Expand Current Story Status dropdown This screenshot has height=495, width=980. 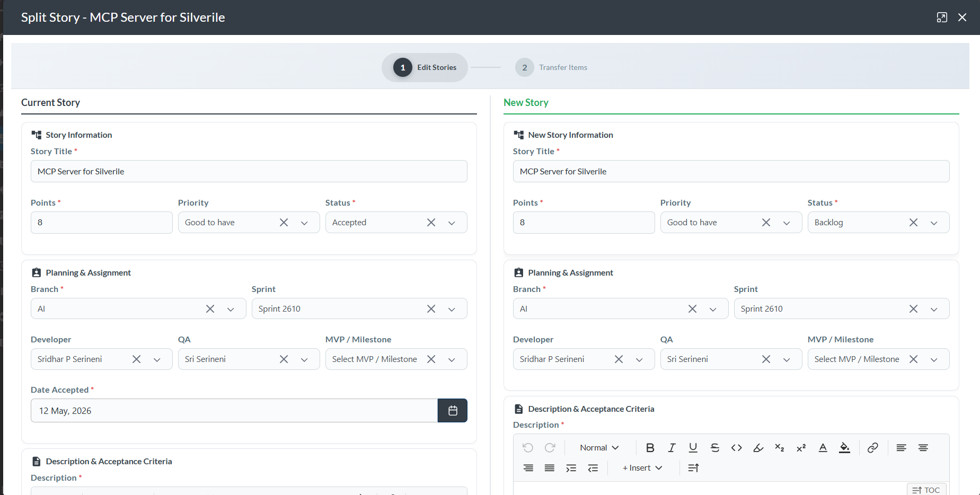point(452,223)
